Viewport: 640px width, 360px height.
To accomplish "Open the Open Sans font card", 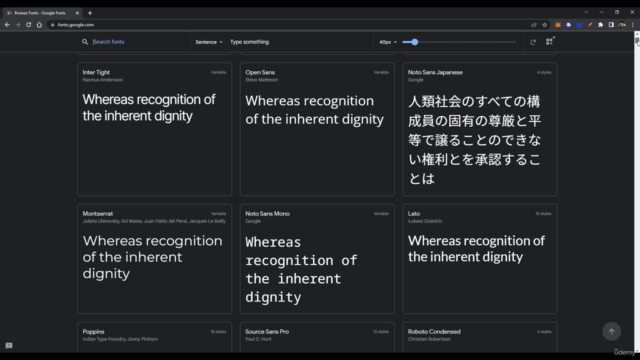I will tap(317, 129).
